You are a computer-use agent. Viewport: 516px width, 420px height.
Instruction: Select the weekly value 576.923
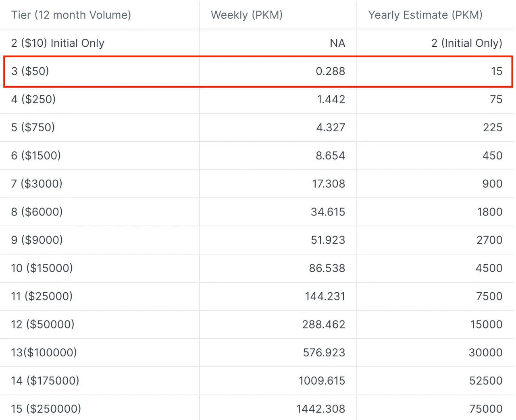coord(324,353)
